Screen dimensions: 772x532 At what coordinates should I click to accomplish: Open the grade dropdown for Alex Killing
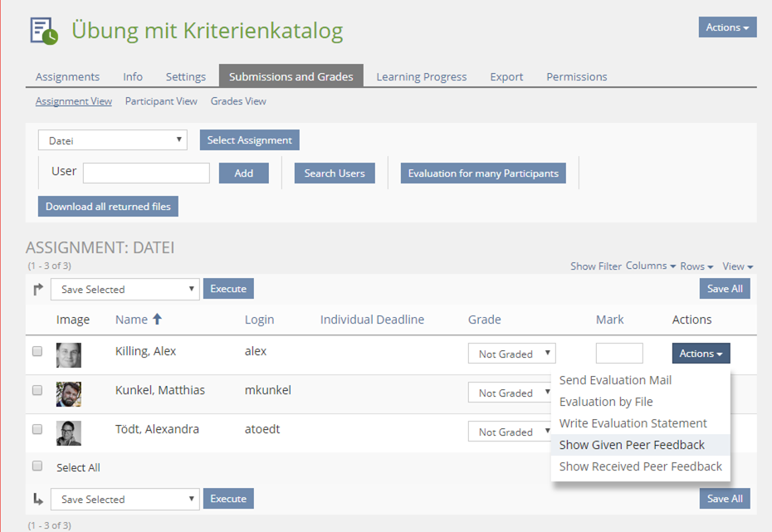[x=511, y=354]
